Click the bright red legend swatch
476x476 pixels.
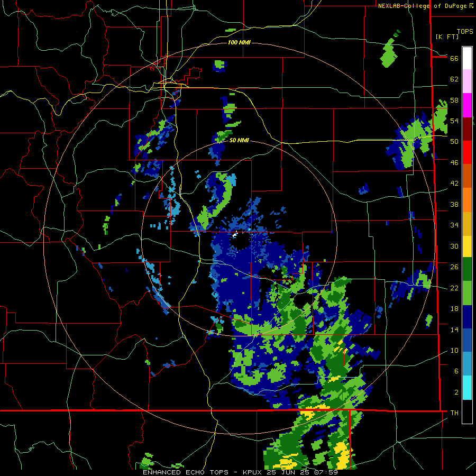coord(467,152)
